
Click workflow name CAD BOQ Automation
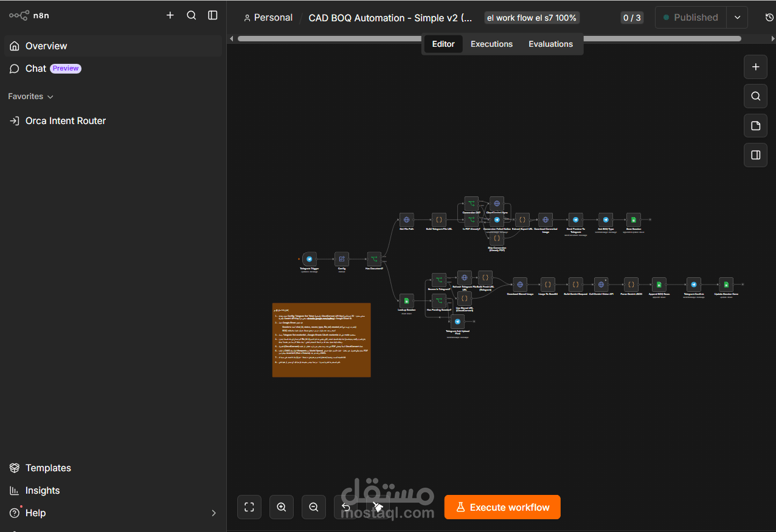pyautogui.click(x=390, y=18)
